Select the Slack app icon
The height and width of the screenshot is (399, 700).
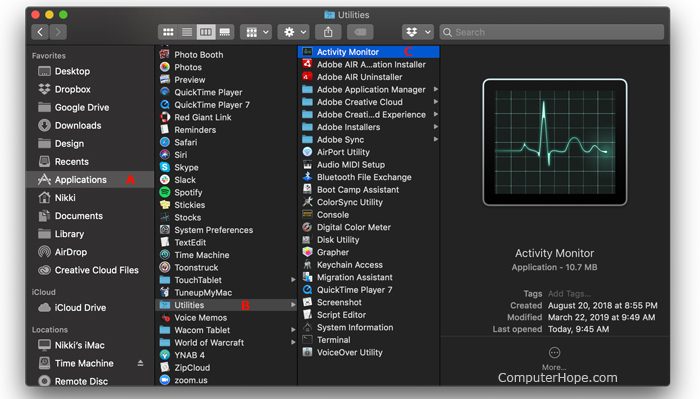tap(165, 179)
